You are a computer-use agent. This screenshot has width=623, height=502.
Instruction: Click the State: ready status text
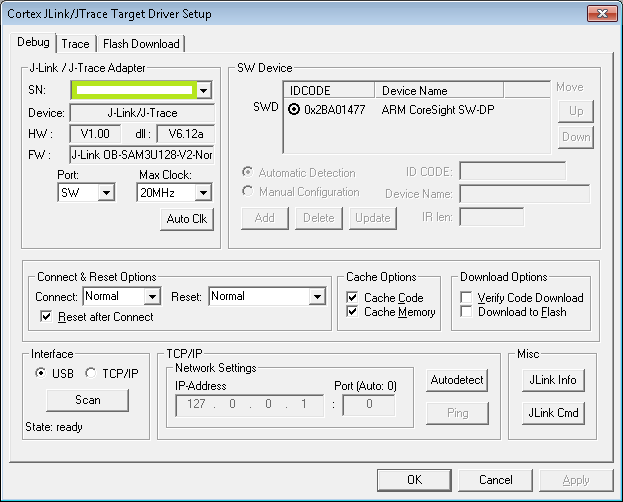54,427
